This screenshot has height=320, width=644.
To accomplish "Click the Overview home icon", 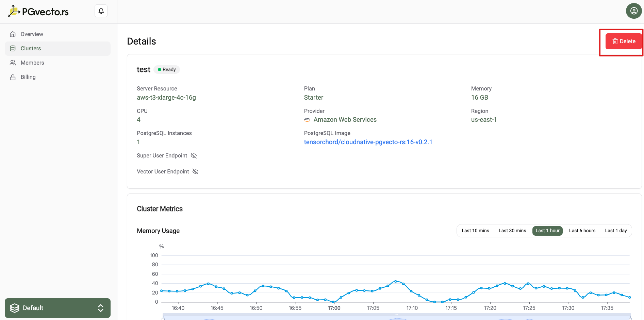I will click(13, 34).
